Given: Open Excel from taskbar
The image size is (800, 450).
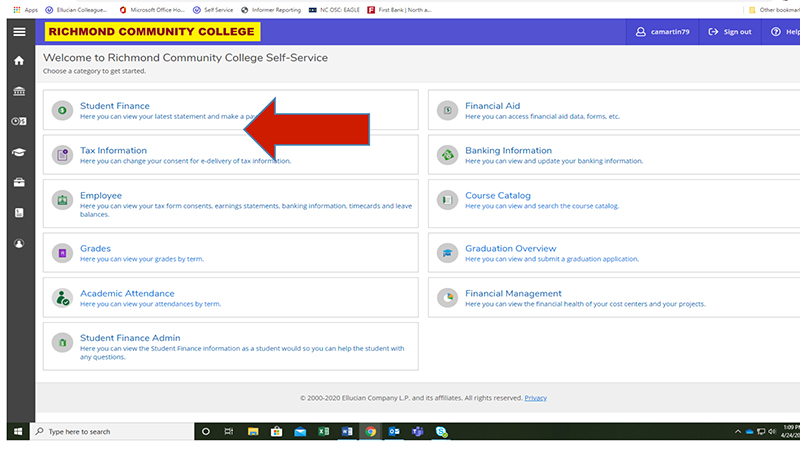Looking at the screenshot, I should [x=323, y=432].
